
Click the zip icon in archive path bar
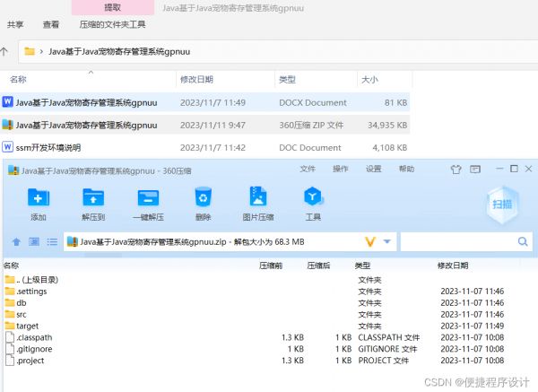[x=73, y=241]
